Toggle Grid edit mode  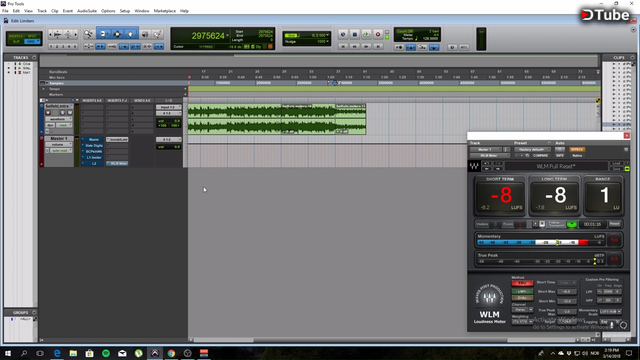[x=32, y=41]
